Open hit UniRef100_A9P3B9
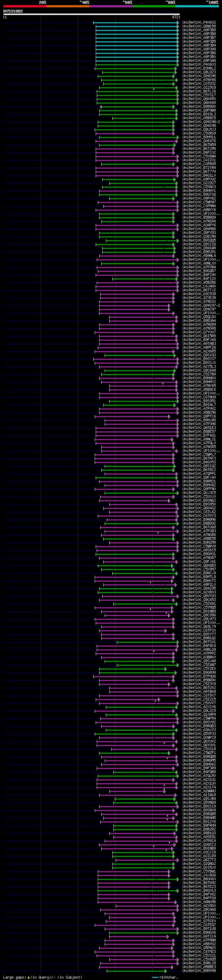Viewport: 222px width, 980px height. click(x=199, y=30)
